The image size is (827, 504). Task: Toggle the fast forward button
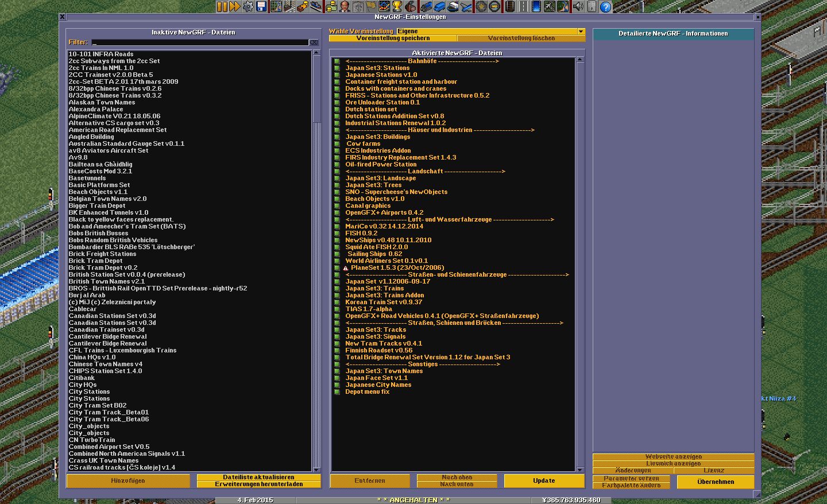point(234,6)
